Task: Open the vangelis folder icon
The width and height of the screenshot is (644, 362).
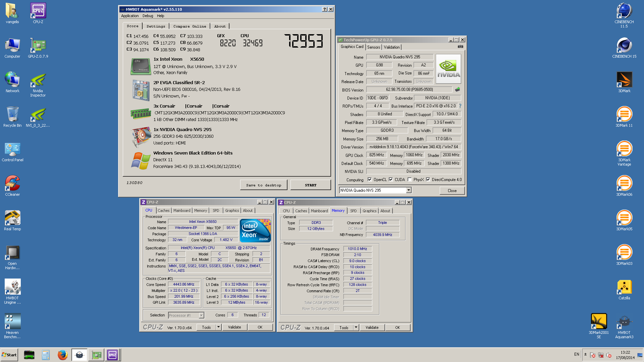Action: click(x=12, y=13)
